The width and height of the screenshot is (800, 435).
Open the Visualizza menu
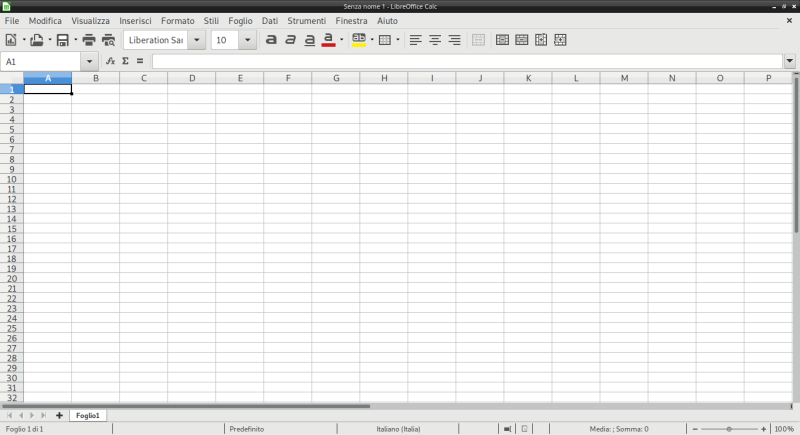point(90,21)
